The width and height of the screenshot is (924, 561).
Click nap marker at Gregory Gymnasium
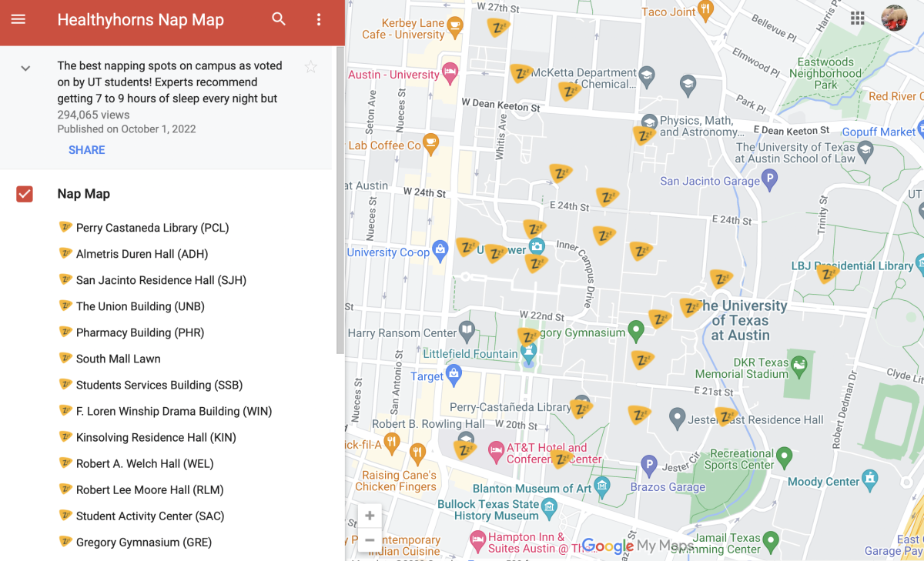coord(529,337)
